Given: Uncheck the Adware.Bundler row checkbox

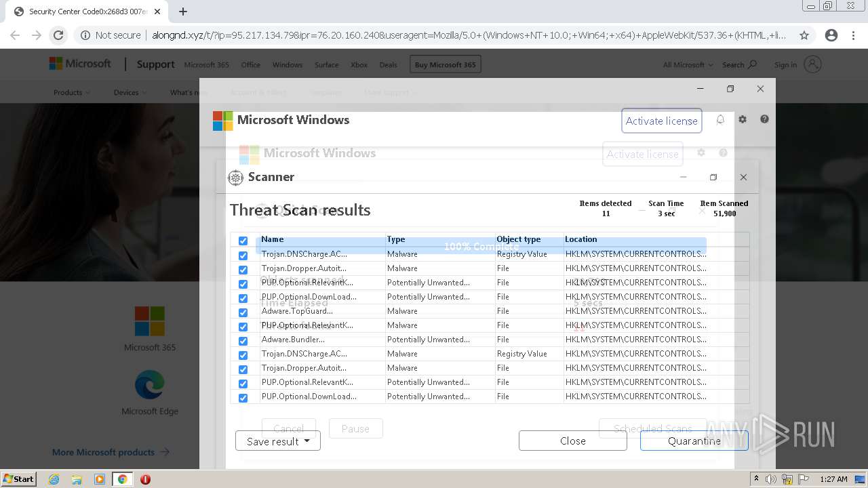Looking at the screenshot, I should pos(243,341).
